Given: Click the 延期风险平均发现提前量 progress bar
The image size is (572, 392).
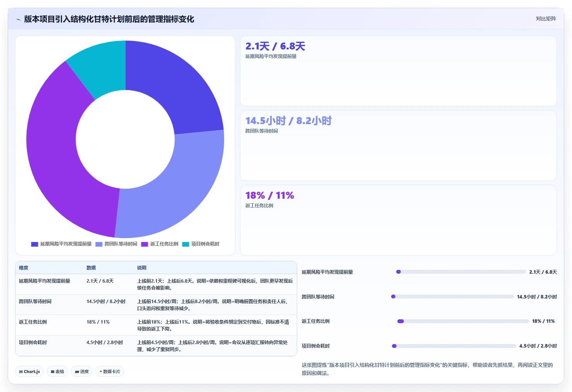Looking at the screenshot, I should (461, 272).
